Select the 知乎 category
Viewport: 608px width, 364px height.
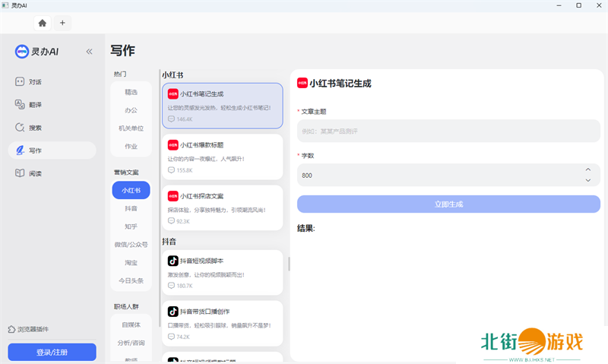(x=131, y=226)
